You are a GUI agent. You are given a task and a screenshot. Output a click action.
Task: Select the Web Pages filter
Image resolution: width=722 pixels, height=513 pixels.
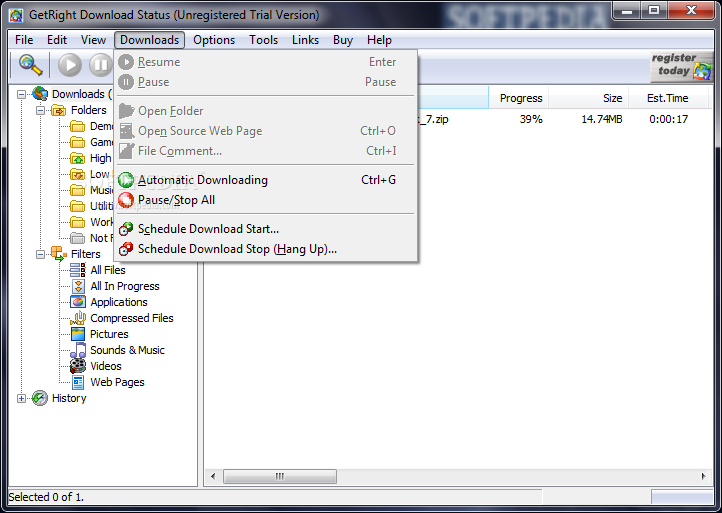tap(117, 382)
